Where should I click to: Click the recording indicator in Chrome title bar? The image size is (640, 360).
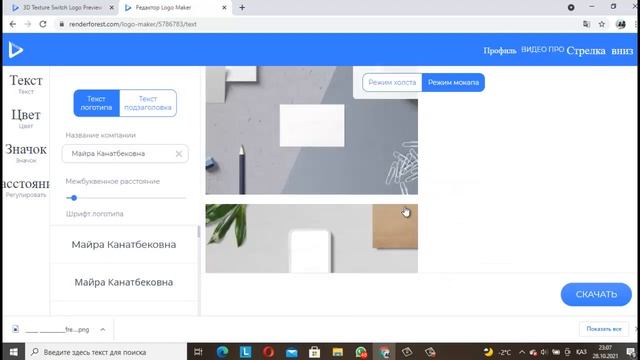click(571, 7)
